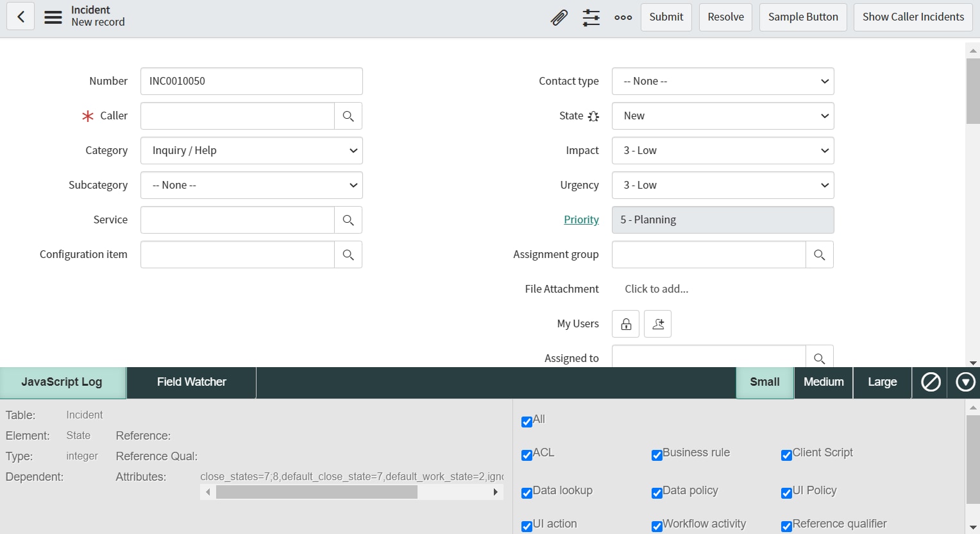Screen dimensions: 980x534
Task: Click the Assigned to input field
Action: click(709, 357)
